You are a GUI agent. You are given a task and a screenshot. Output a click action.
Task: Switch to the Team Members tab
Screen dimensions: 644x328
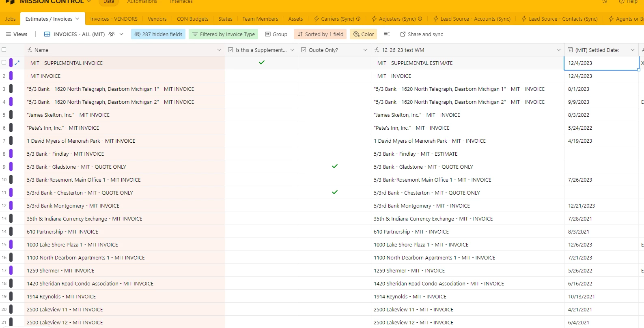click(260, 19)
